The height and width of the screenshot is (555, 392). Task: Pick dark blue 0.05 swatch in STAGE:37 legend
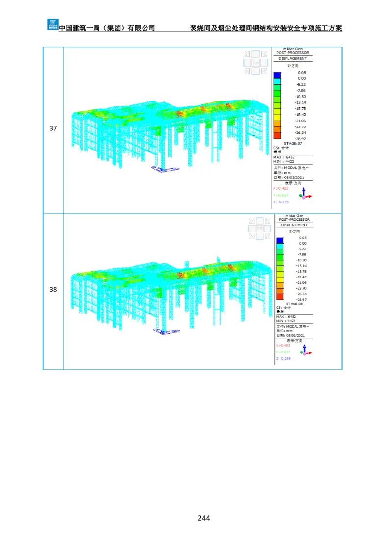click(x=277, y=75)
